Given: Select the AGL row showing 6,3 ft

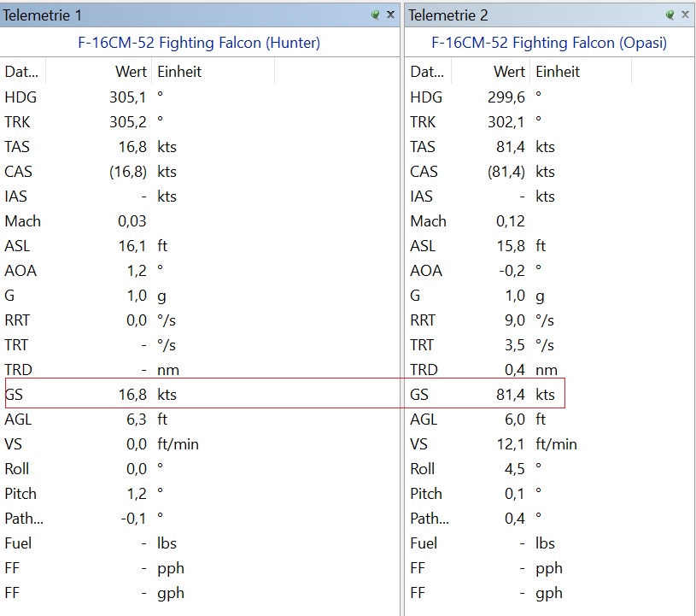Looking at the screenshot, I should click(200, 419).
